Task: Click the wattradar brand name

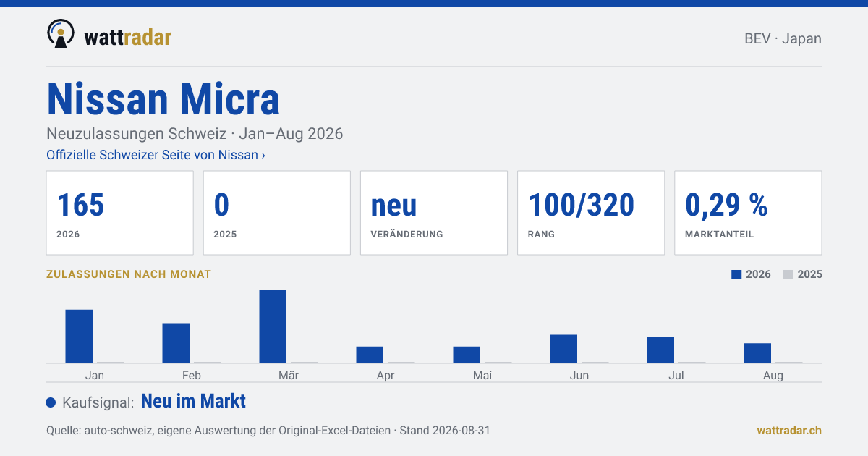Action: tap(127, 36)
